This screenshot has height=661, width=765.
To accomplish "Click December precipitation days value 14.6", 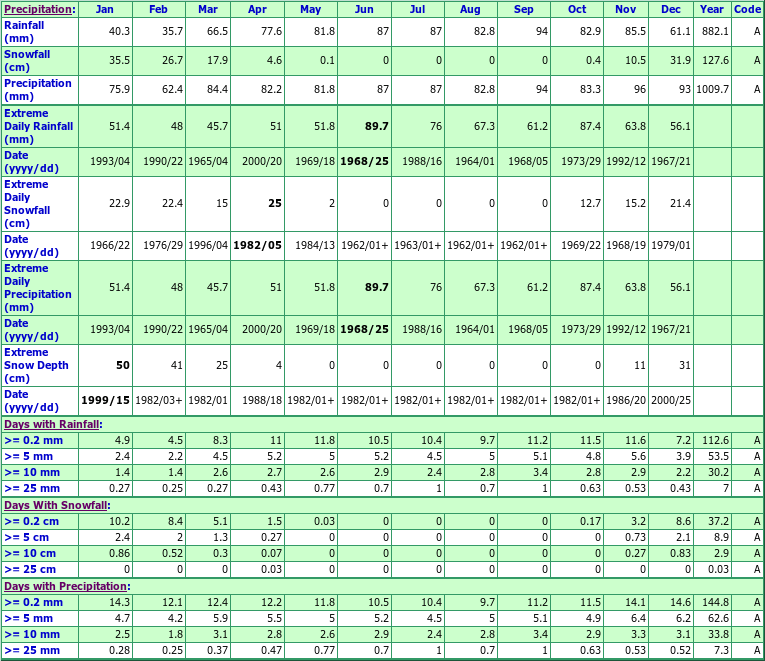I will coord(680,602).
